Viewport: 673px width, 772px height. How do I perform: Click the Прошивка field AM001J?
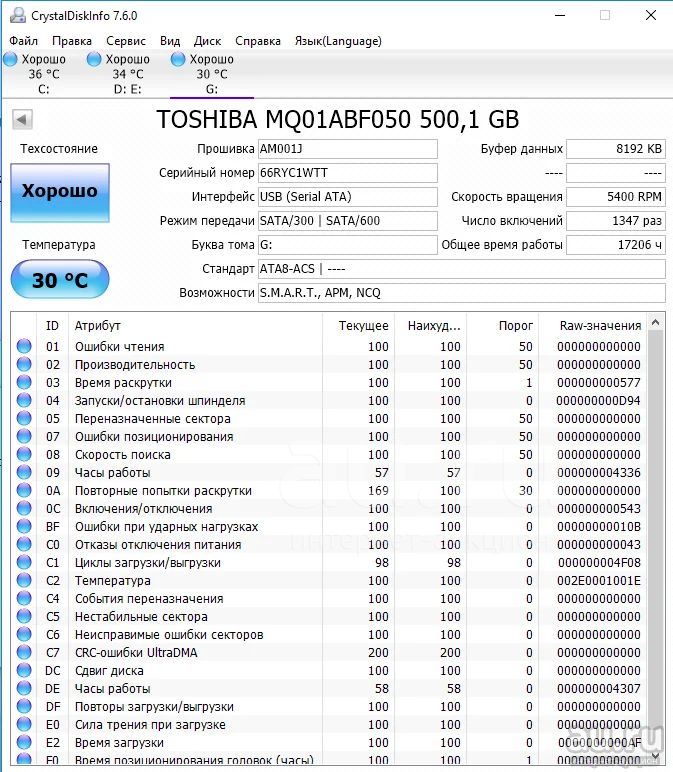(348, 149)
